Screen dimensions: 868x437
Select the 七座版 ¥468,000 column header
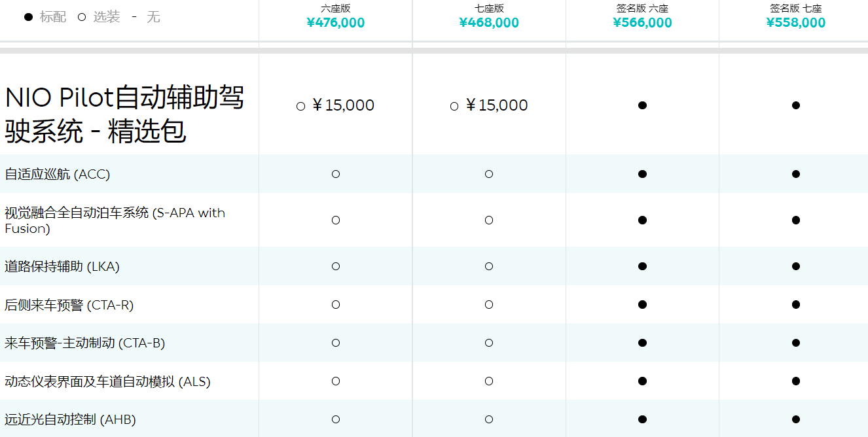tap(489, 16)
